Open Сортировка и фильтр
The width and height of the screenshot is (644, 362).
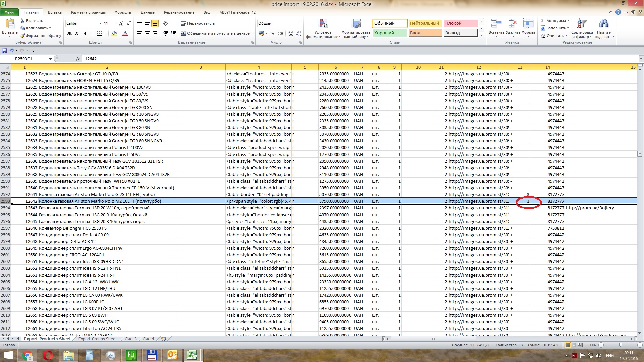[x=582, y=28]
